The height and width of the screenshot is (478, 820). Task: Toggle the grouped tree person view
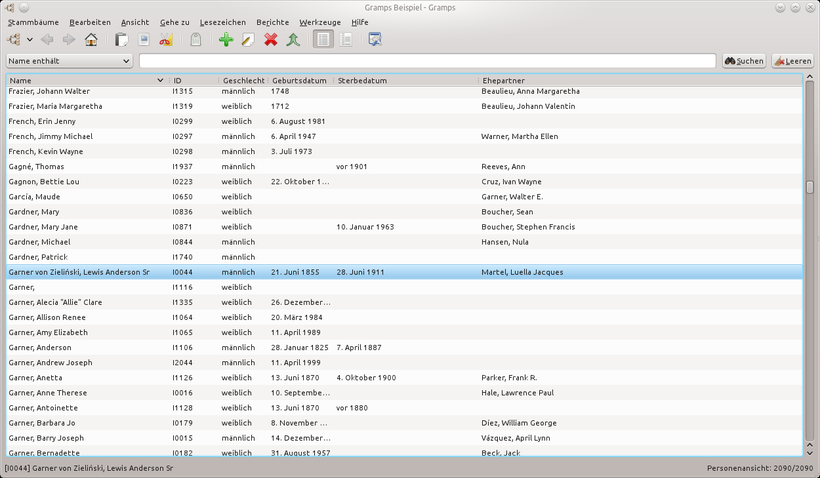346,39
